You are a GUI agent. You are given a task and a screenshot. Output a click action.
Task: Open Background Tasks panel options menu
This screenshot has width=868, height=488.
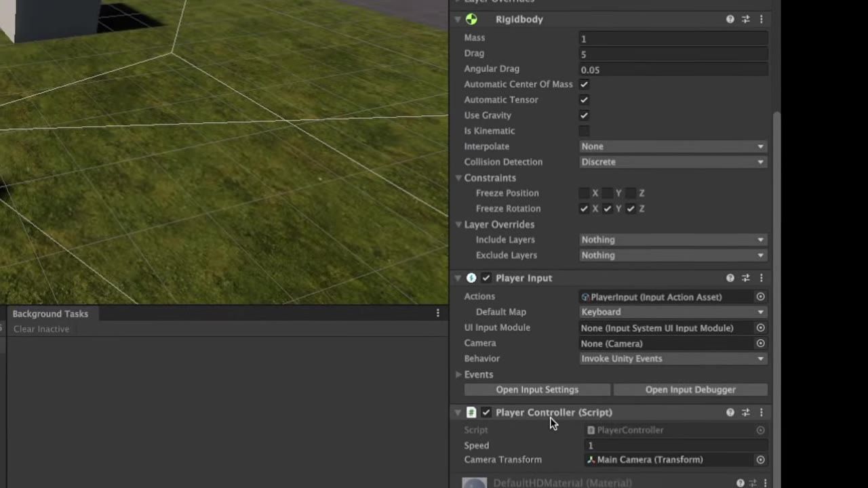click(x=437, y=313)
